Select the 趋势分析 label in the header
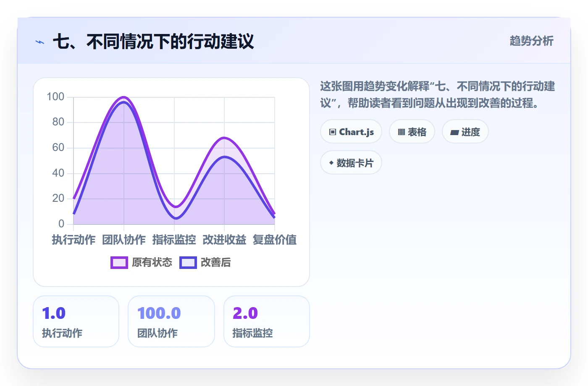588x386 pixels. tap(532, 41)
